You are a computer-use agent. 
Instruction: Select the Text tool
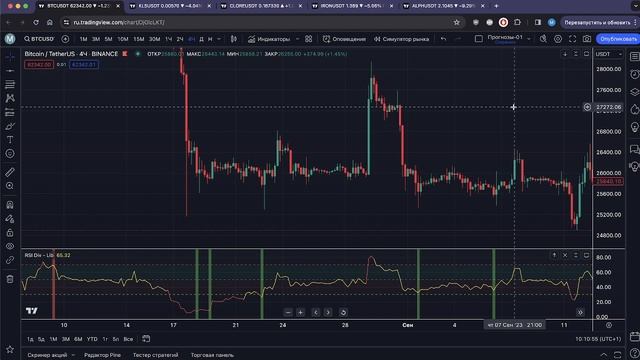[x=10, y=140]
